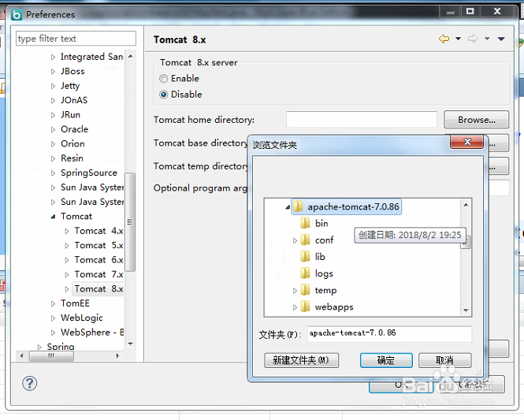Expand the Integrated Sandbox tree node
Image resolution: width=524 pixels, height=420 pixels.
tap(53, 58)
